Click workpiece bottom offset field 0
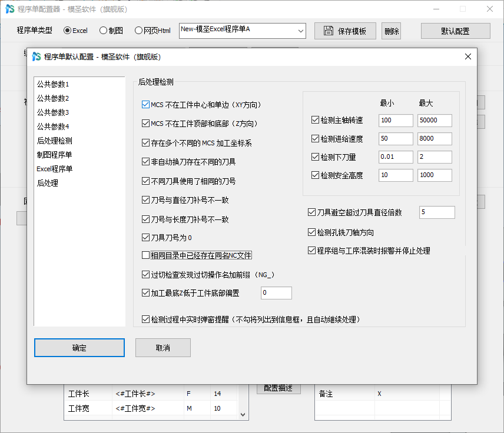 point(276,293)
